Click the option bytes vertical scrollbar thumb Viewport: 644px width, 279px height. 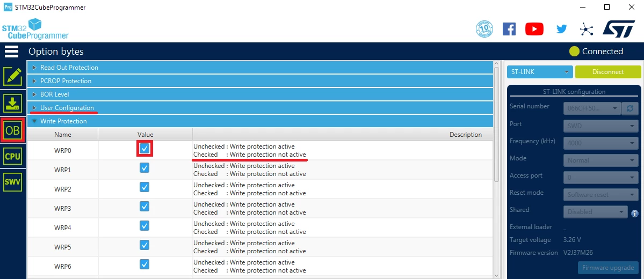point(496,124)
